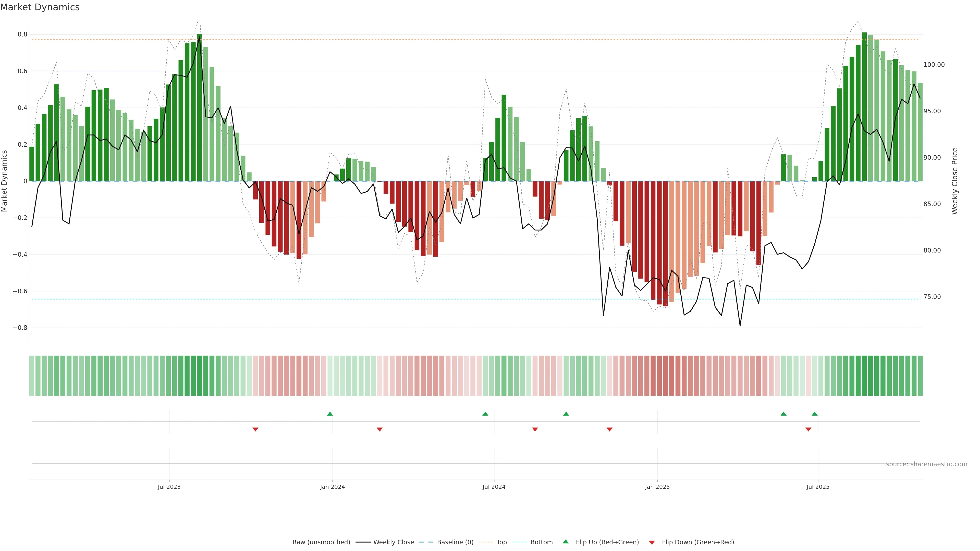
Task: Toggle the Weekly Close legend entry
Action: (393, 542)
